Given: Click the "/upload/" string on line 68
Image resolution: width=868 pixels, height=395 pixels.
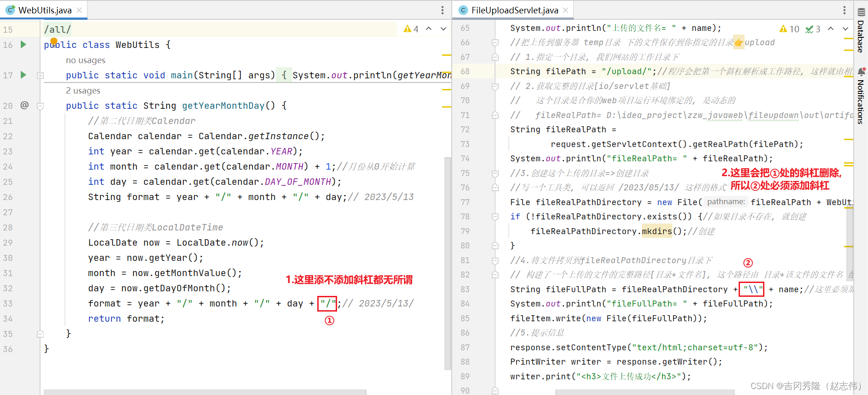Looking at the screenshot, I should pyautogui.click(x=627, y=71).
